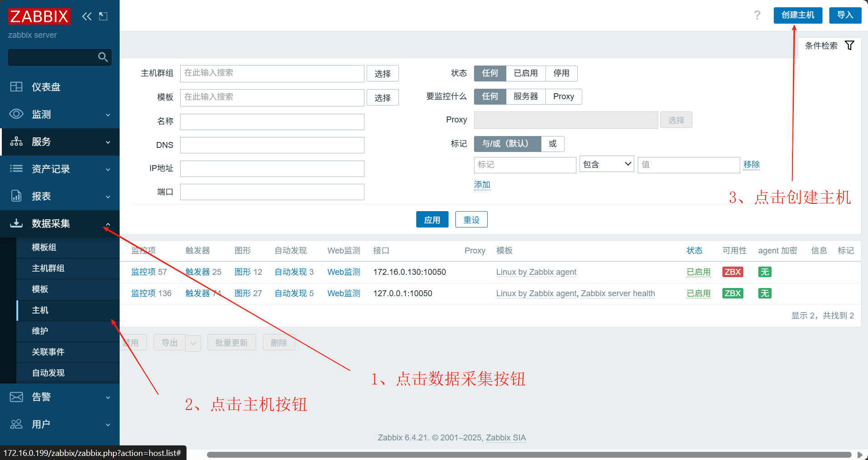Click the 报表 report icon
Image resolution: width=868 pixels, height=460 pixels.
[x=16, y=196]
